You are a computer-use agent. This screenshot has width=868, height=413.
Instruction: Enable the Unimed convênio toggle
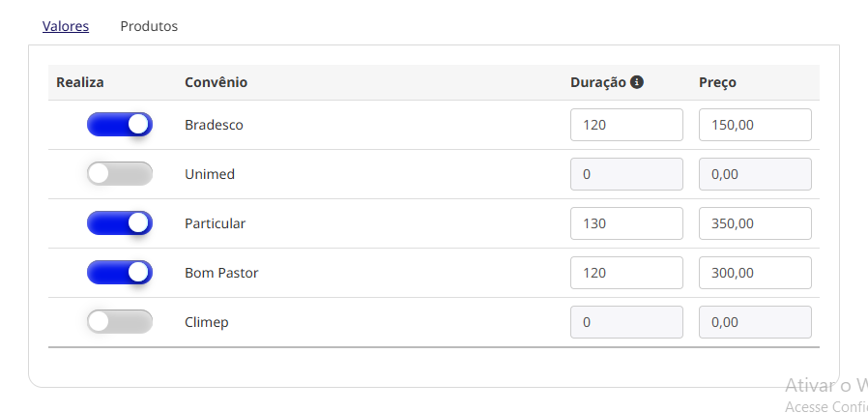(120, 174)
